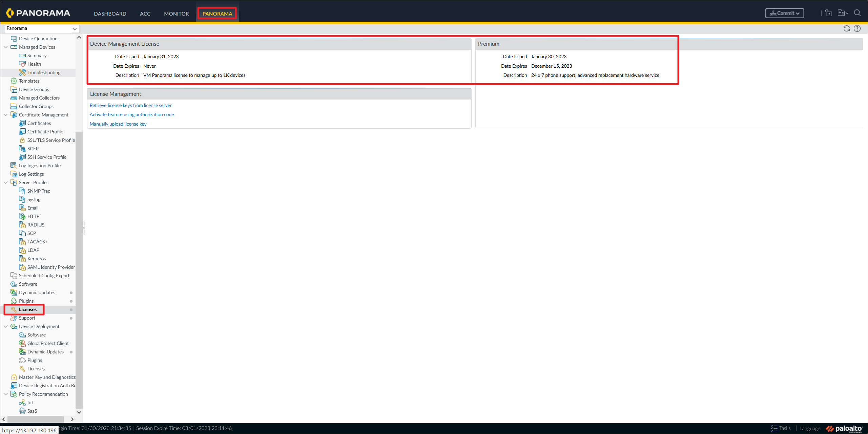868x434 pixels.
Task: Open Device Registration Auth Key item
Action: 47,386
